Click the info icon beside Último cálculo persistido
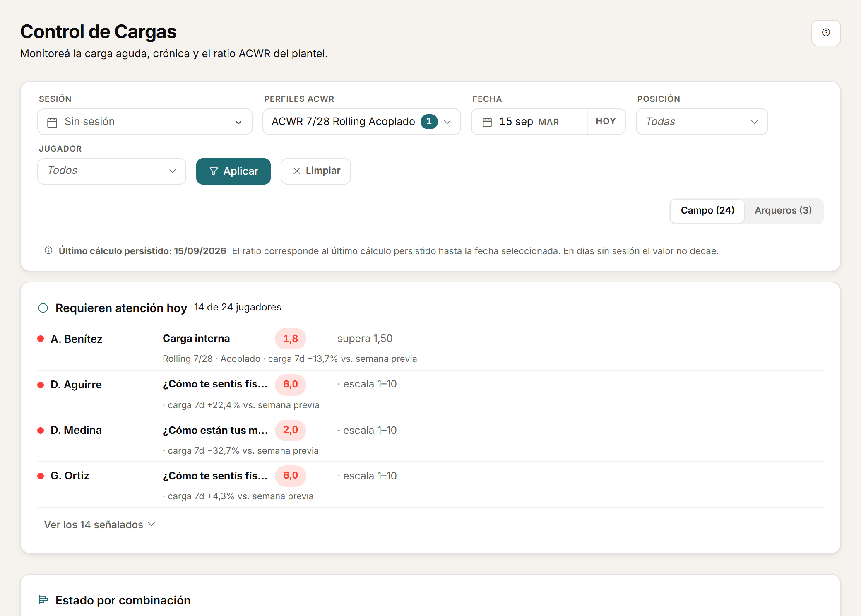Image resolution: width=861 pixels, height=616 pixels. 48,250
